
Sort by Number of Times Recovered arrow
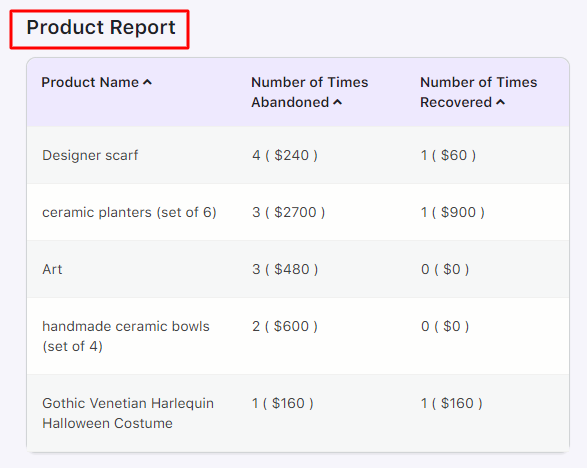(x=501, y=102)
